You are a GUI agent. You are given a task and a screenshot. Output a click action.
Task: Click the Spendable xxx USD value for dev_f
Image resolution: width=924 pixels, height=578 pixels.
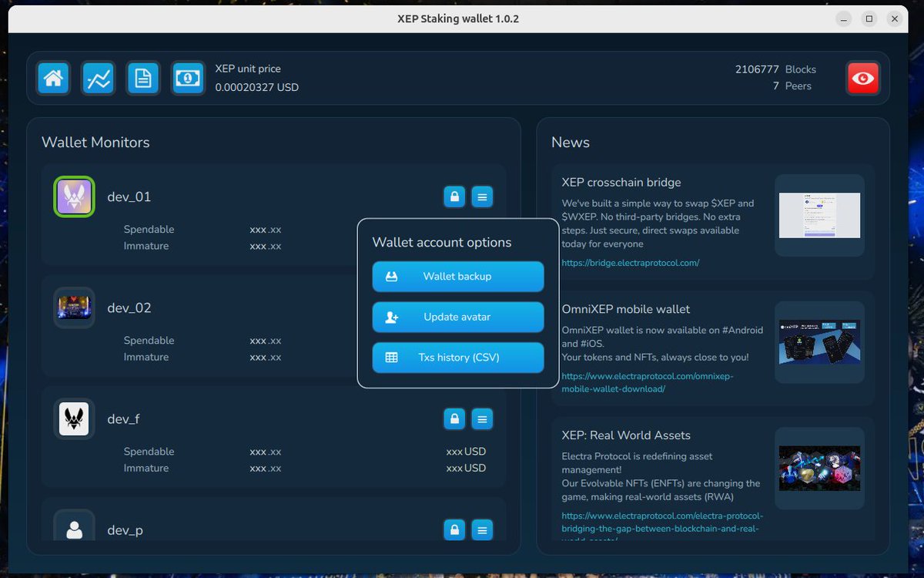[466, 452]
